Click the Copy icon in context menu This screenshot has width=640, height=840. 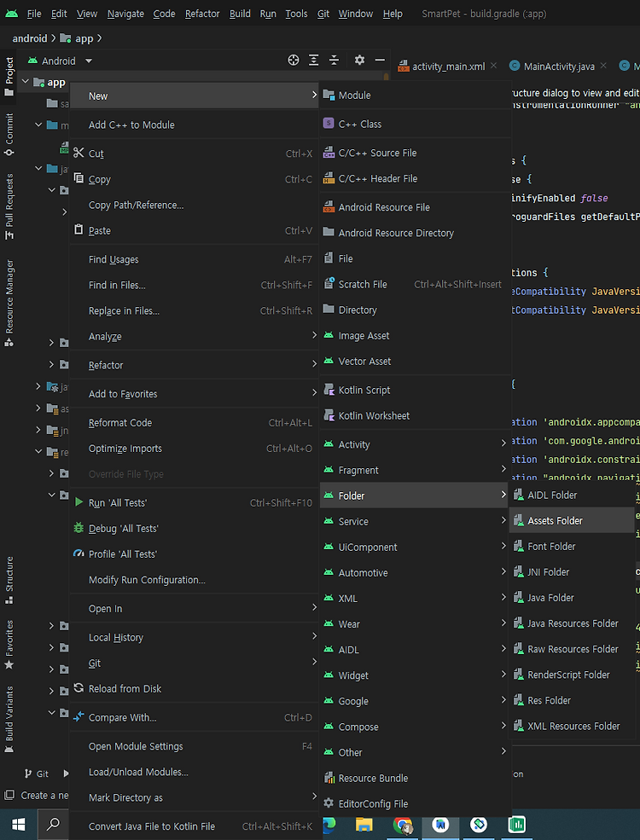[79, 178]
